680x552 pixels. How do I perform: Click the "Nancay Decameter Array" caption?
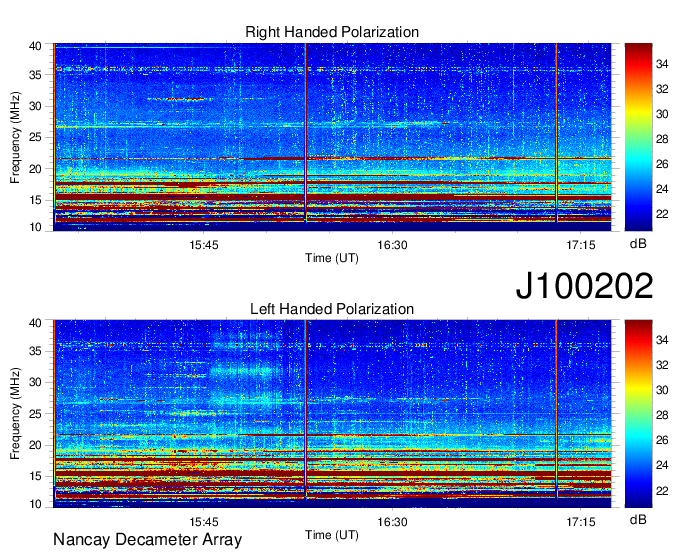click(x=147, y=540)
